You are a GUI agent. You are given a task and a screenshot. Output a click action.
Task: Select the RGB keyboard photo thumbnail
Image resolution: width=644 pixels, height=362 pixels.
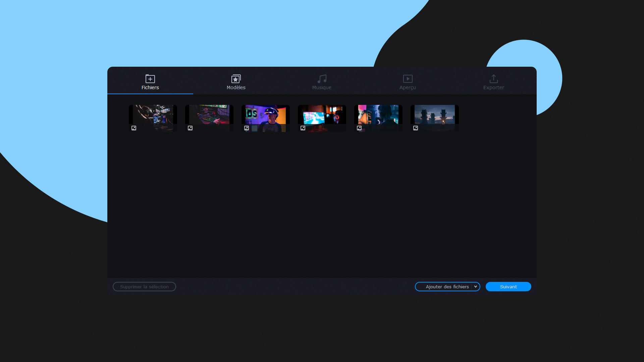(x=209, y=116)
